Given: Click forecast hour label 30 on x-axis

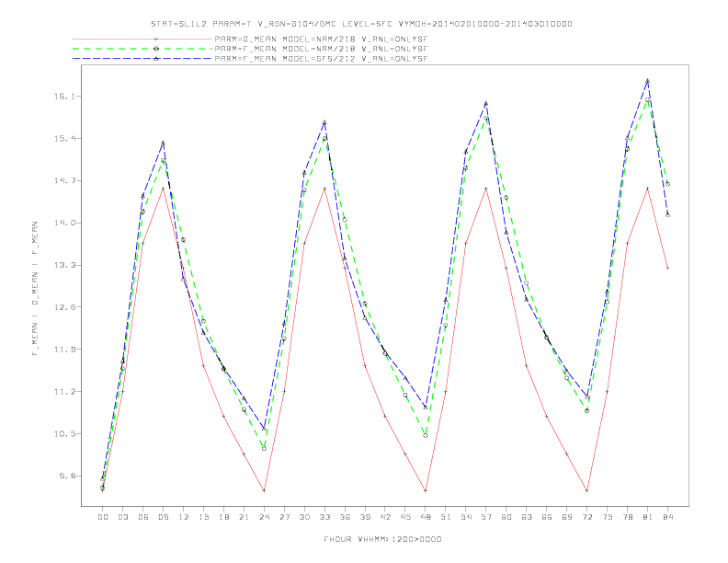Looking at the screenshot, I should click(304, 517).
